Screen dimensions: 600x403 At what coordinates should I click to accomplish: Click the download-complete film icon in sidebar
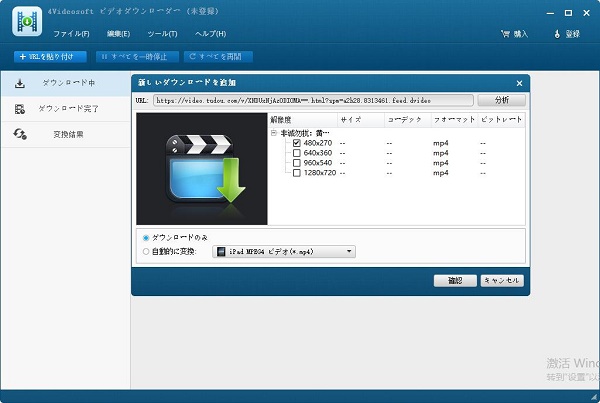click(20, 109)
